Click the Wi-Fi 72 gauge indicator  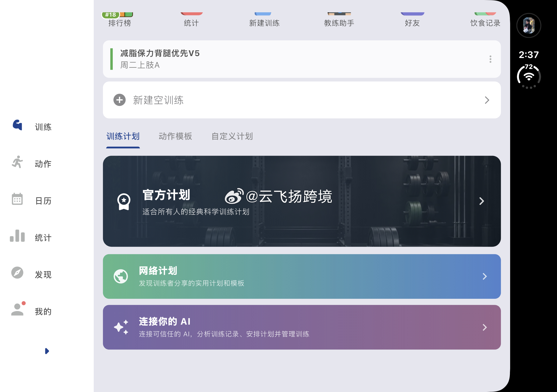(x=529, y=76)
